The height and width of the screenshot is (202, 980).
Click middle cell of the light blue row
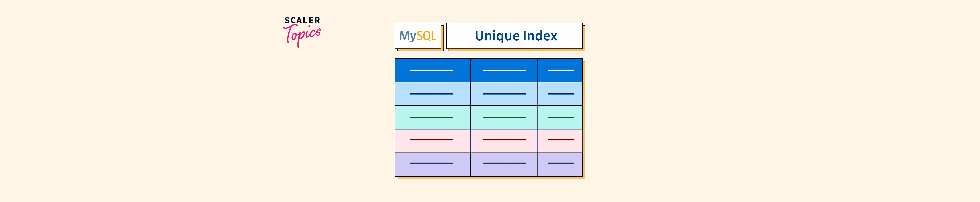click(504, 94)
